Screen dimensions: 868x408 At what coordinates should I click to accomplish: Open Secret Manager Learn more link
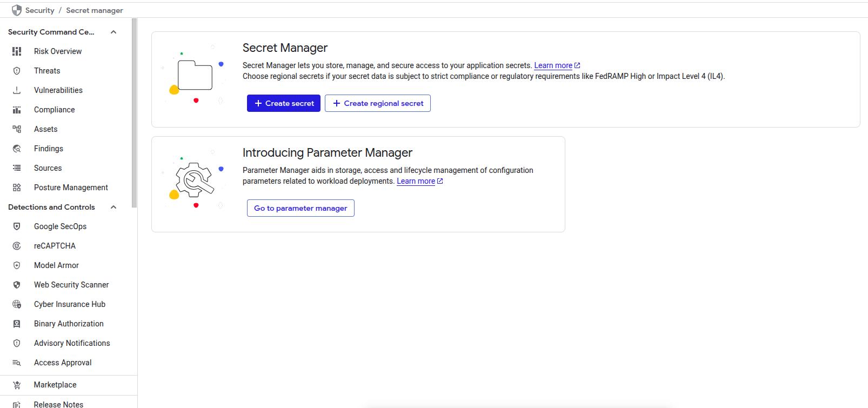coord(553,65)
